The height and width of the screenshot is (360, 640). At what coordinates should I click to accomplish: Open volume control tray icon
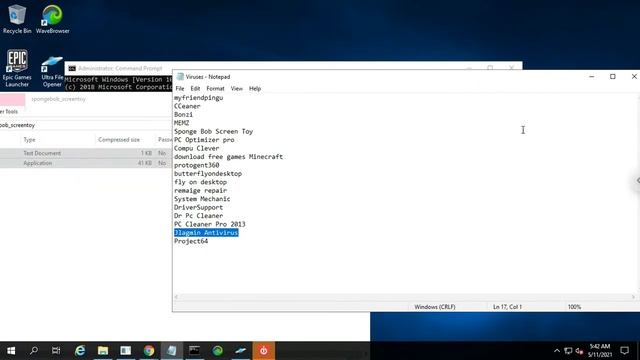579,351
